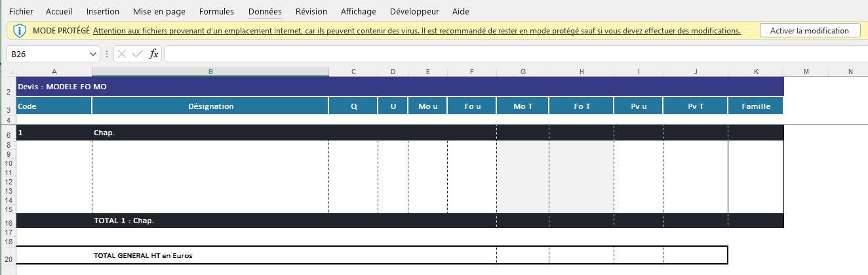Viewport: 868px width, 275px height.
Task: Click TOTAL GENERAL HT en Euros cell
Action: tap(210, 255)
